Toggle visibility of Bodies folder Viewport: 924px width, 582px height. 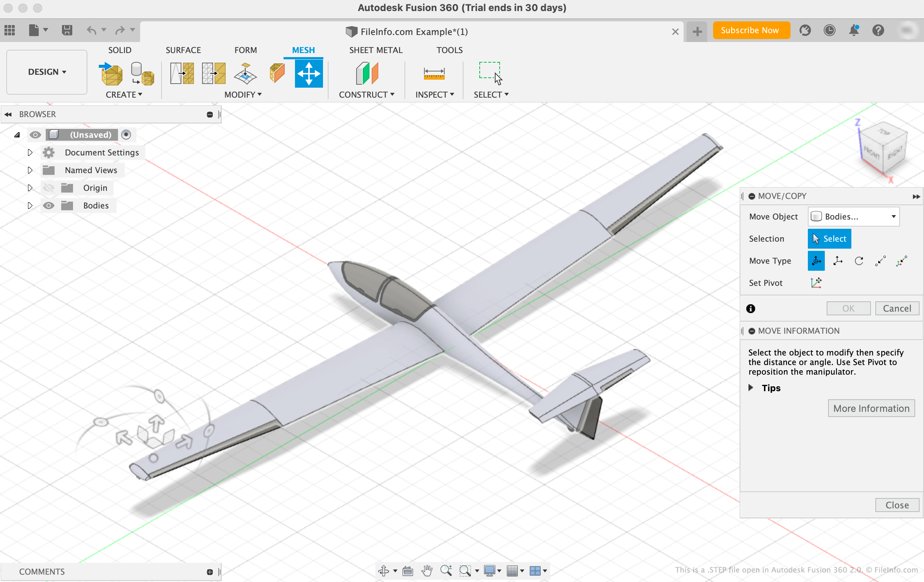(x=48, y=205)
